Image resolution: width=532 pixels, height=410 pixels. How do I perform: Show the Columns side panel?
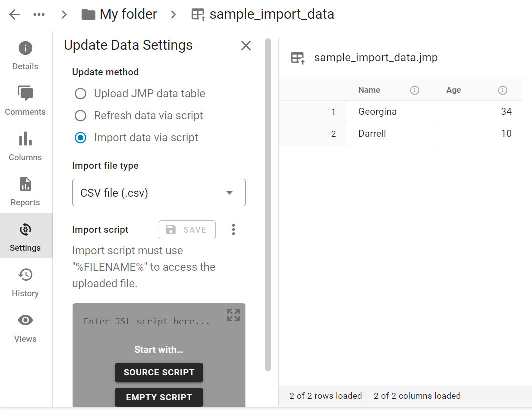[x=25, y=146]
